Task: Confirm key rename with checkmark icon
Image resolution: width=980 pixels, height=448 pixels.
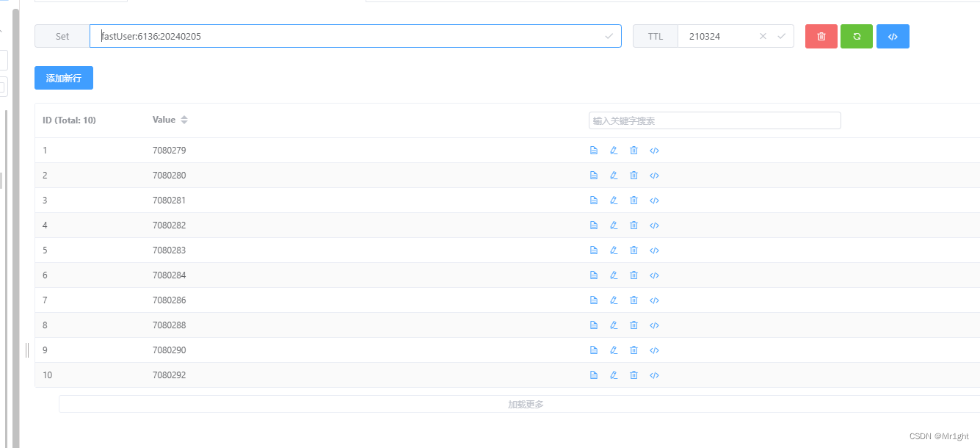Action: (x=609, y=36)
